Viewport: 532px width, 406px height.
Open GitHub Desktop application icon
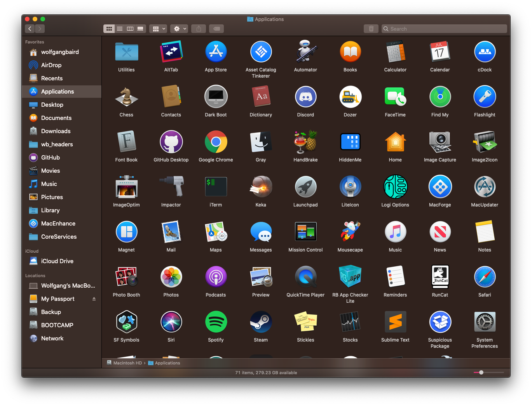click(171, 142)
